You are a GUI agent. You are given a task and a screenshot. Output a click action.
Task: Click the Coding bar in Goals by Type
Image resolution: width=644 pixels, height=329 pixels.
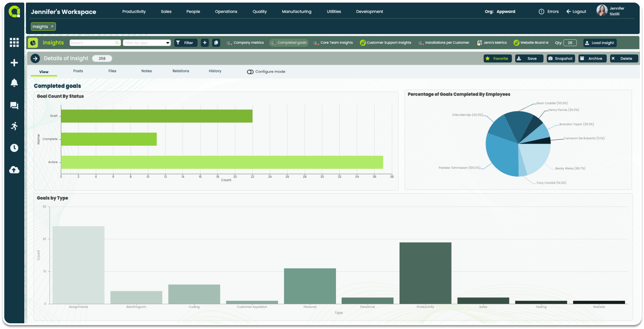click(x=194, y=294)
